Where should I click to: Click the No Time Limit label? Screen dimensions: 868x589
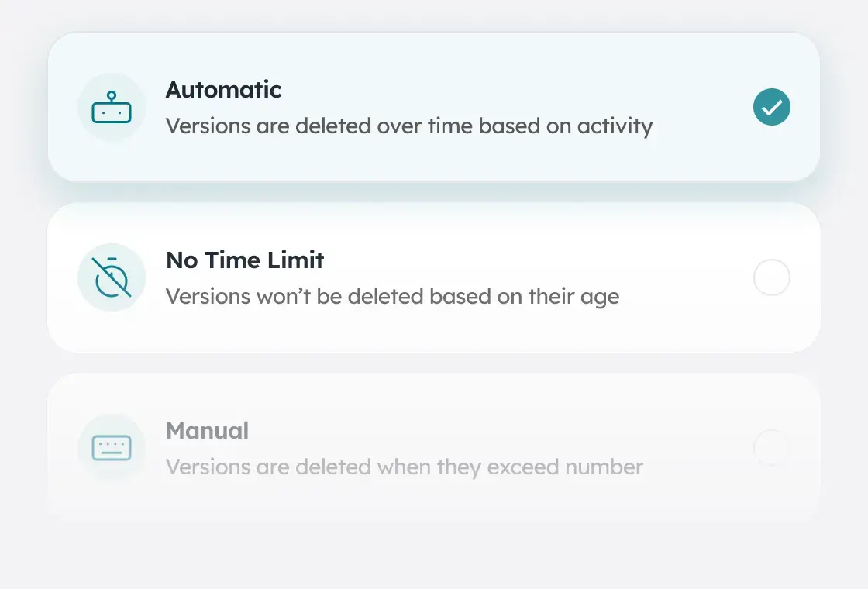244,260
